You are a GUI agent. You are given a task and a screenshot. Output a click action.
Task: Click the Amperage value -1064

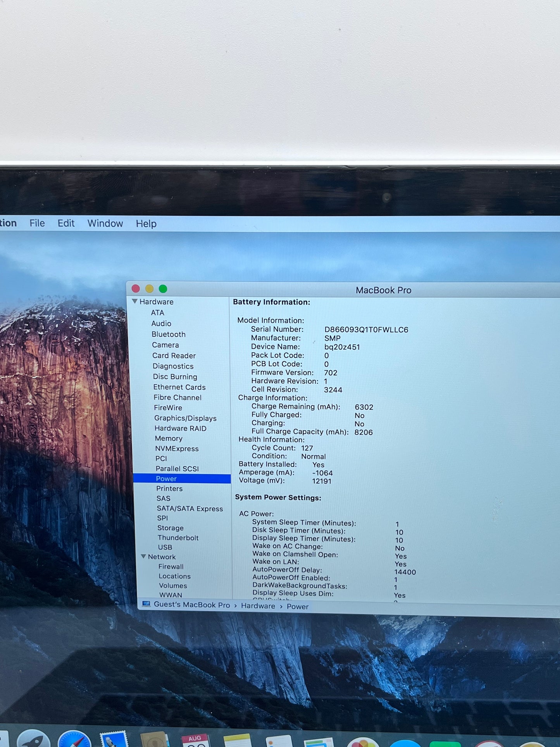(x=322, y=473)
